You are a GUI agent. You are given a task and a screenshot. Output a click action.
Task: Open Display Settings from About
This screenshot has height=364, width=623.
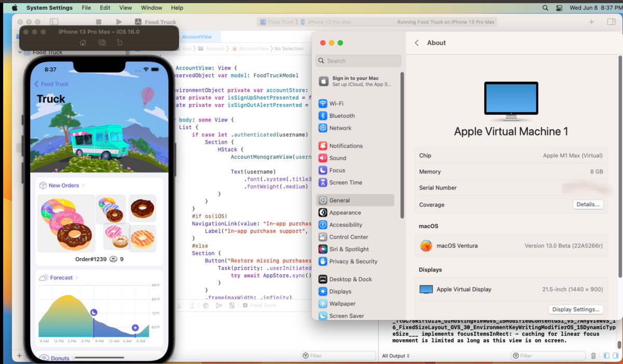click(x=576, y=309)
